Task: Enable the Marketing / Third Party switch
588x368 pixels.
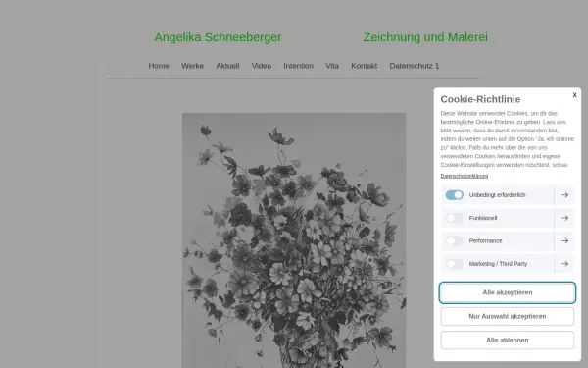Action: (454, 264)
